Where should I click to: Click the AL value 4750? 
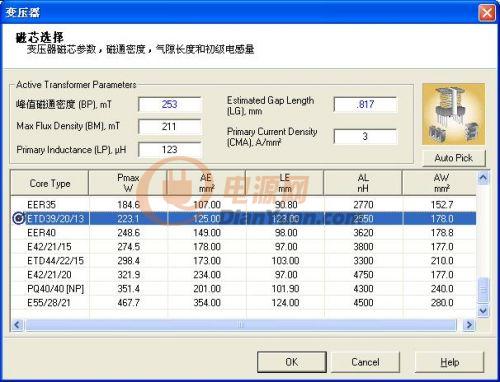click(x=363, y=275)
